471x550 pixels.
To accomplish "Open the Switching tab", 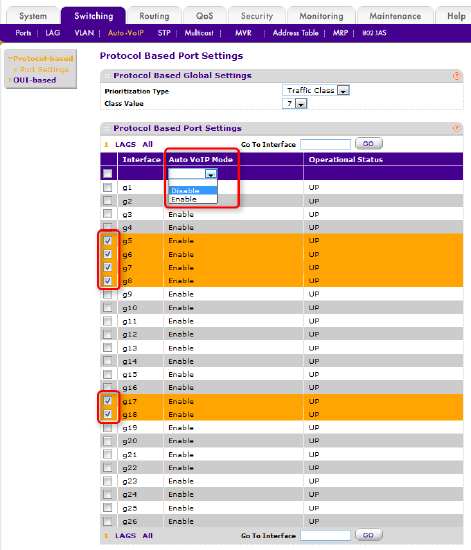I will pos(94,16).
